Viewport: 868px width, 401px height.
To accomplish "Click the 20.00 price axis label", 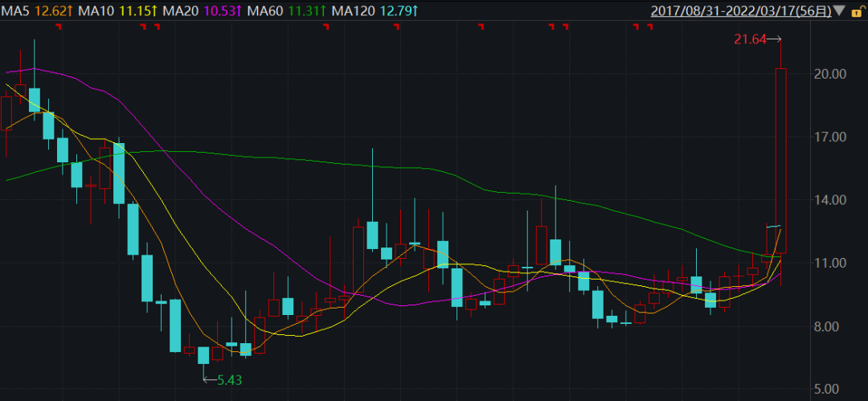I will point(829,74).
